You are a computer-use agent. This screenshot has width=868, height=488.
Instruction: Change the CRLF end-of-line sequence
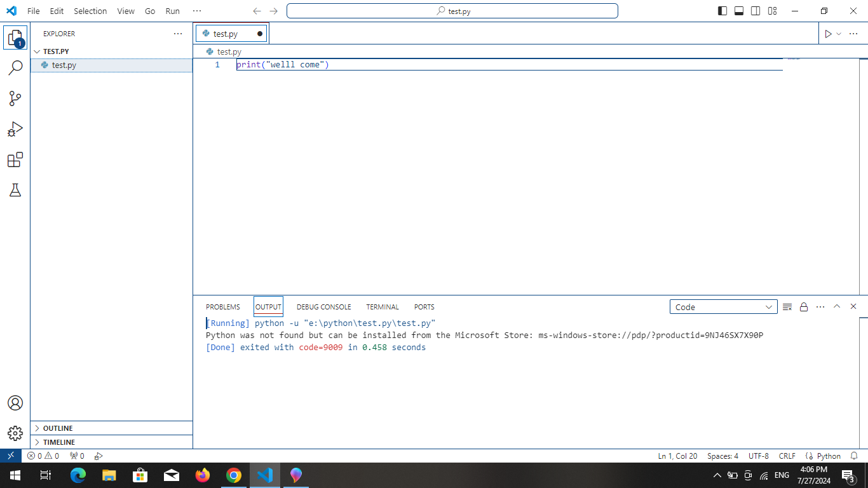[787, 456]
